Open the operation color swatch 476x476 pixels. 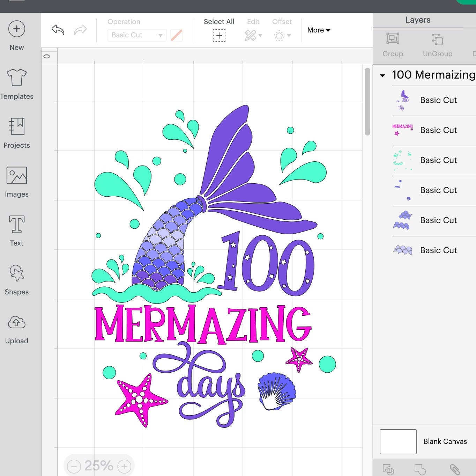tap(177, 35)
